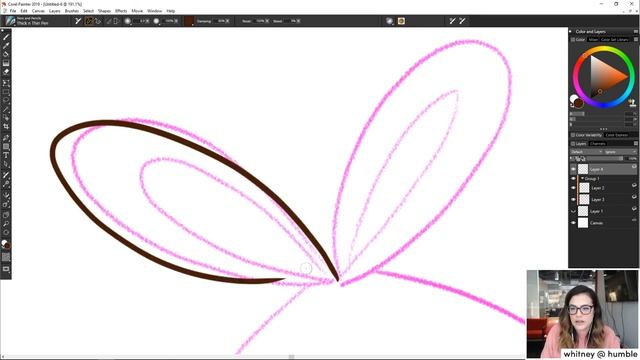Select the Rectangular Shape tool
This screenshot has height=360, width=640.
(x=6, y=147)
